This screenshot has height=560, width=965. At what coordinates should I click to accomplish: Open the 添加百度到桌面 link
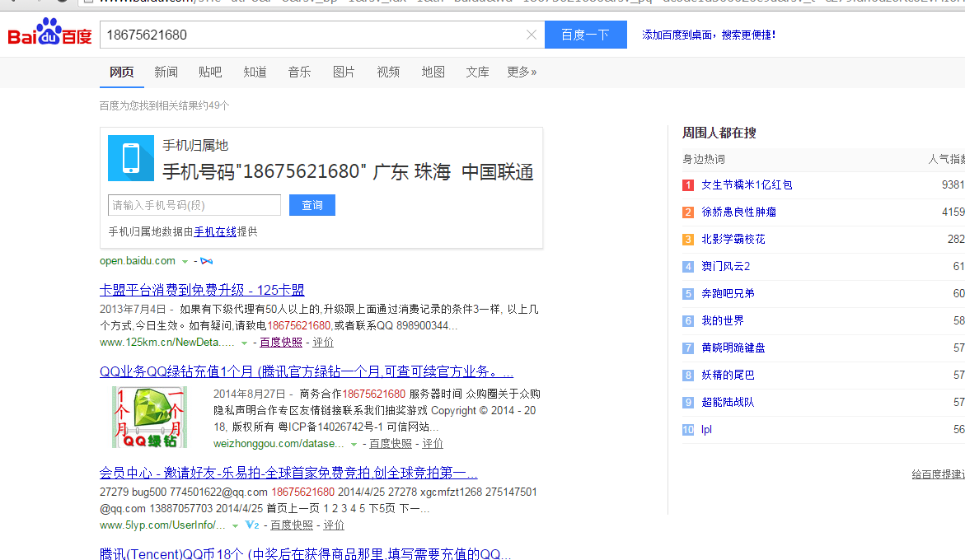click(709, 35)
